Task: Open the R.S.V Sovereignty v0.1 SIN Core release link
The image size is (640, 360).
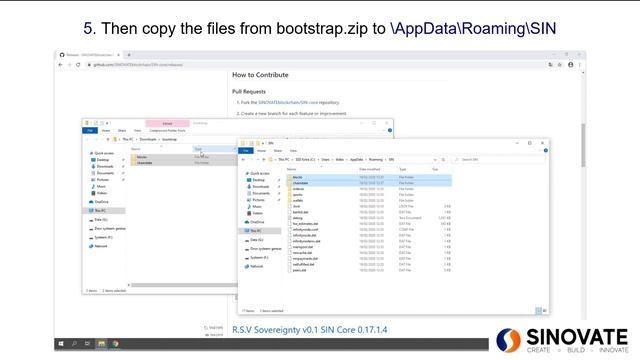Action: [309, 330]
